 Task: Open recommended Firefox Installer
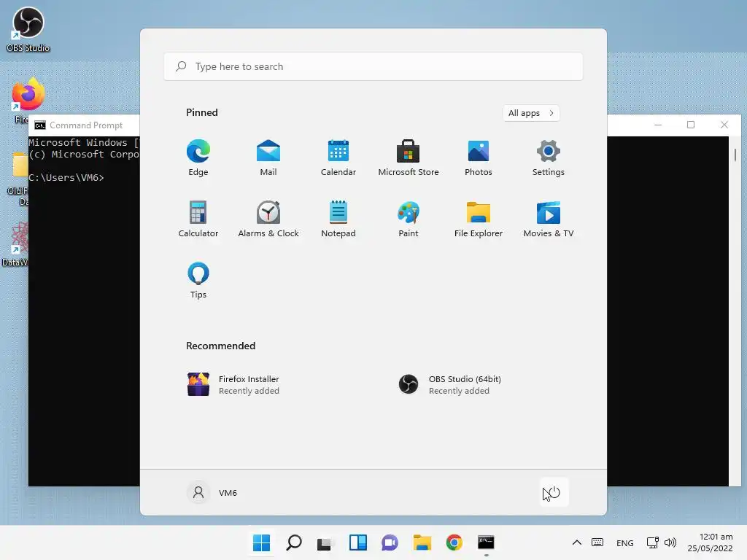coord(233,385)
